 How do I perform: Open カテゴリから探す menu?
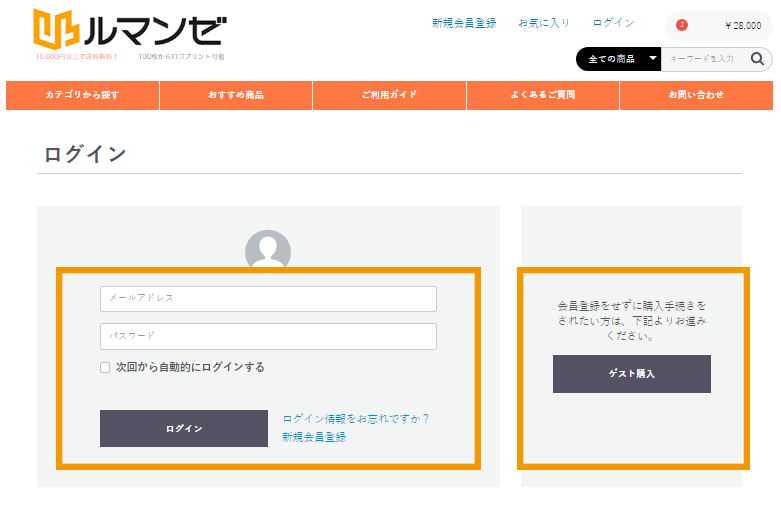82,95
